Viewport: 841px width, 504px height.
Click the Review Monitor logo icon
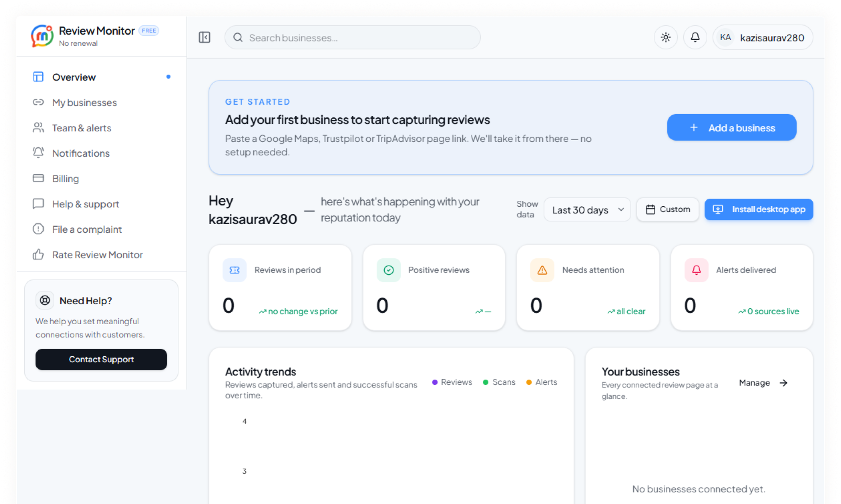(x=42, y=36)
